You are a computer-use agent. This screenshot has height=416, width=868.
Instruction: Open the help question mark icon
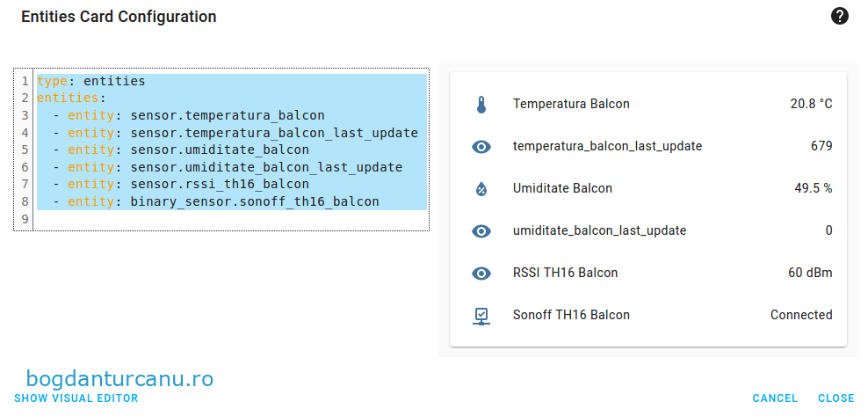[840, 16]
